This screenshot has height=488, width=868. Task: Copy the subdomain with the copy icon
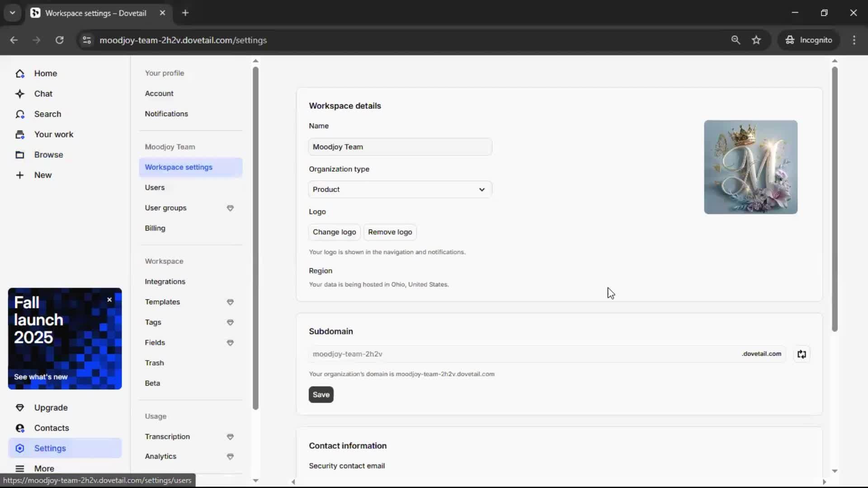click(802, 354)
